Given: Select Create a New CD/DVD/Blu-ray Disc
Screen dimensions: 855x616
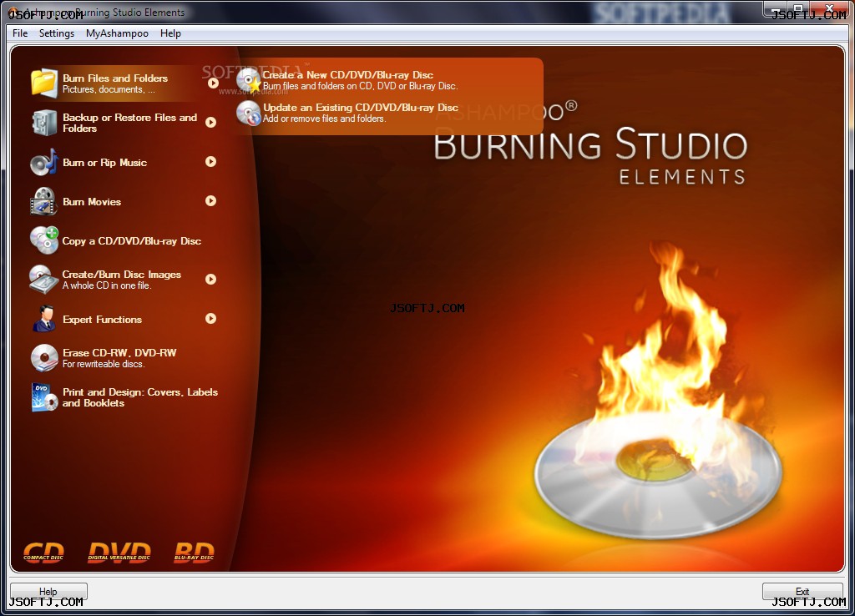Looking at the screenshot, I should click(348, 74).
